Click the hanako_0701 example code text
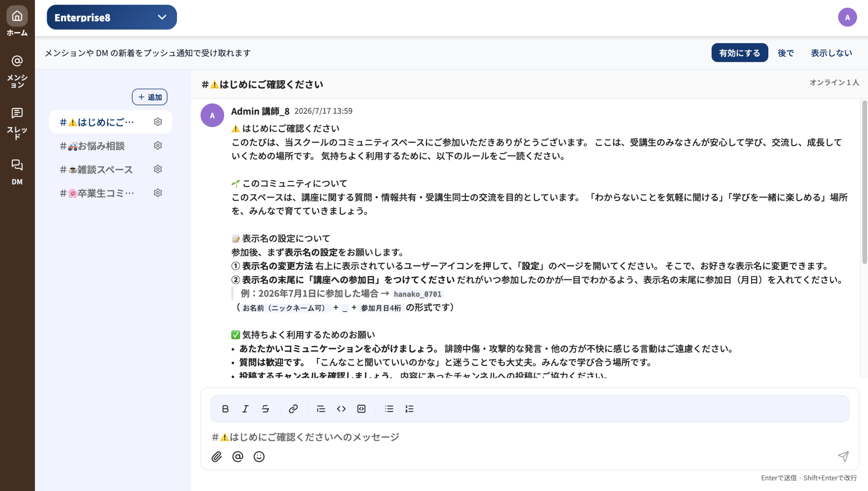868x491 pixels. click(x=417, y=294)
